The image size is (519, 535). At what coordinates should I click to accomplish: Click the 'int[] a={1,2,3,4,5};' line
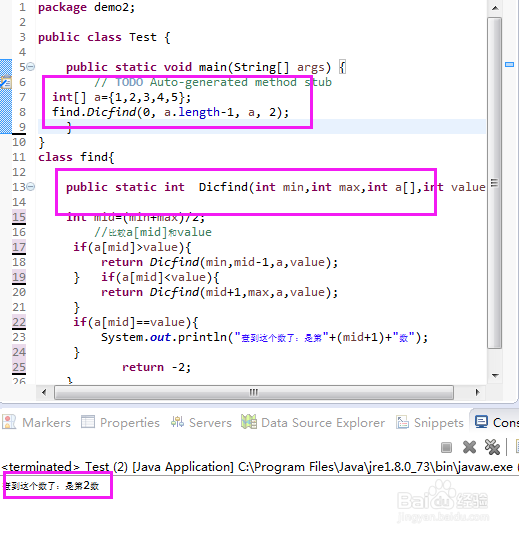[121, 98]
